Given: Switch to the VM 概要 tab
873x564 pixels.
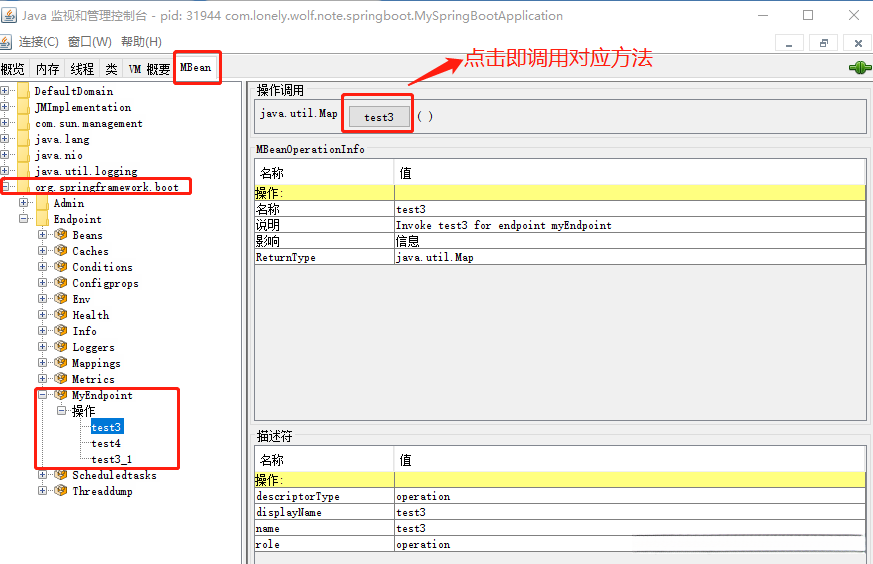Looking at the screenshot, I should point(149,68).
